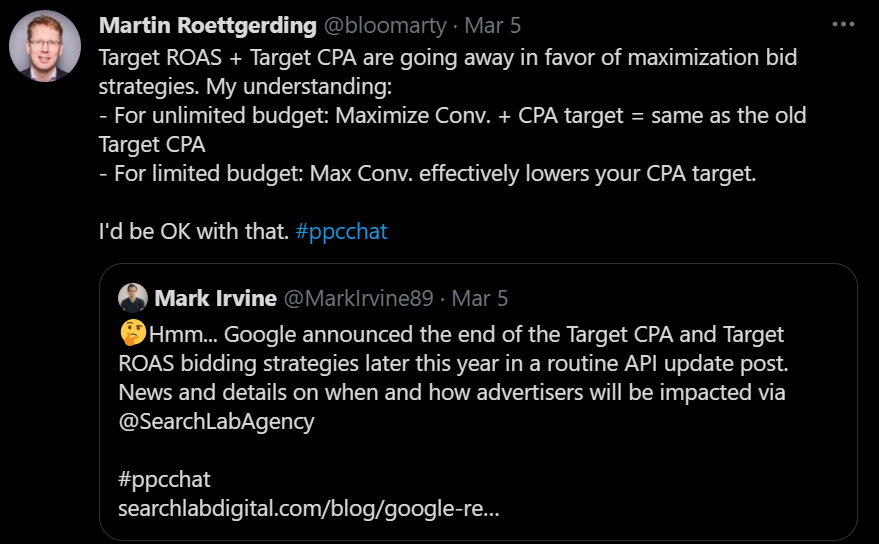
Task: Open the searchlabdigital.com/blog link
Action: [309, 509]
